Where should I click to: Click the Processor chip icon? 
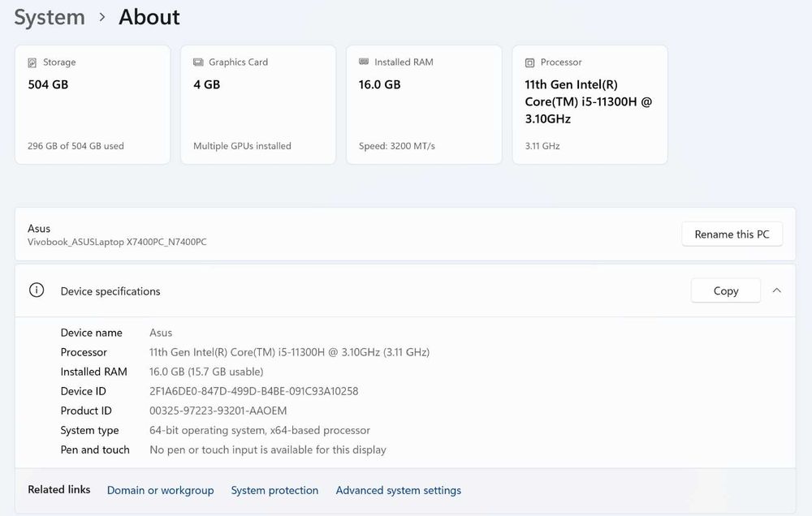tap(529, 62)
